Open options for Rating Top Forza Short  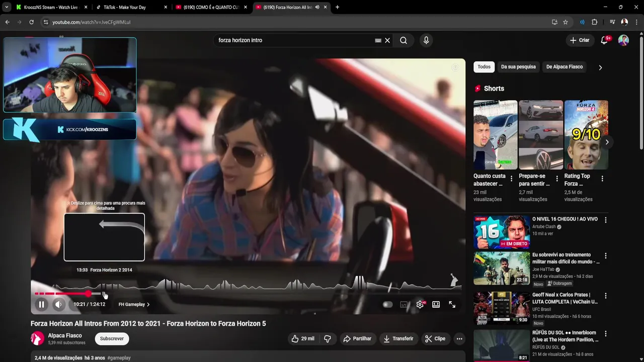602,178
